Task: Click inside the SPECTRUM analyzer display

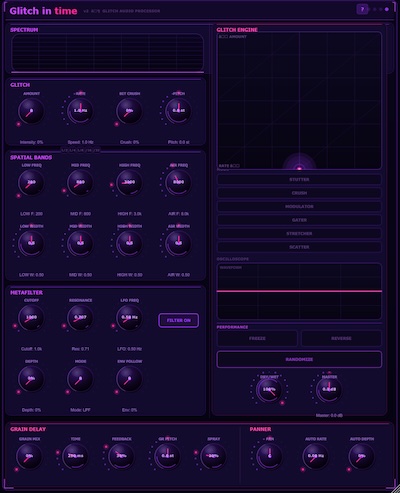Action: (x=108, y=52)
